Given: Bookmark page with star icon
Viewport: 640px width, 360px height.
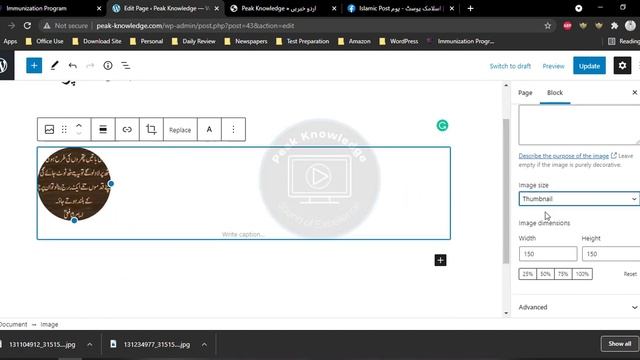Looking at the screenshot, I should tap(548, 26).
